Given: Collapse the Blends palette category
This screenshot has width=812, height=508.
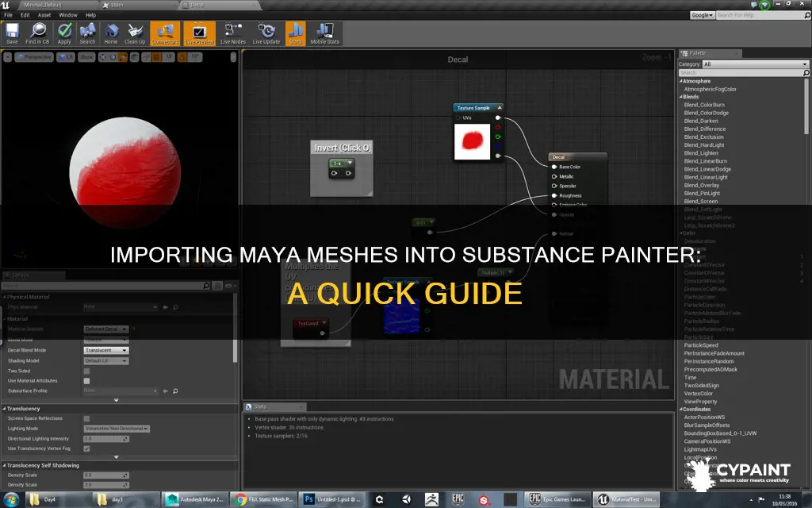Looking at the screenshot, I should click(681, 97).
